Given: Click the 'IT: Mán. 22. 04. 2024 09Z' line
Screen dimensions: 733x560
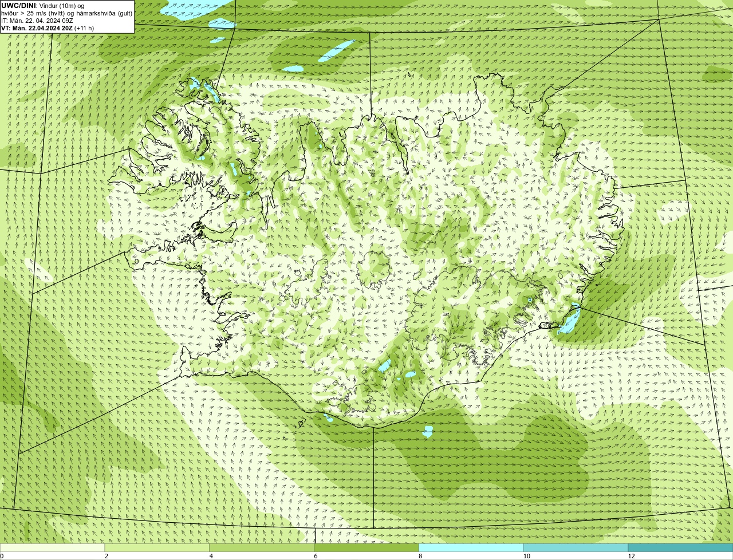Looking at the screenshot, I should click(36, 20).
